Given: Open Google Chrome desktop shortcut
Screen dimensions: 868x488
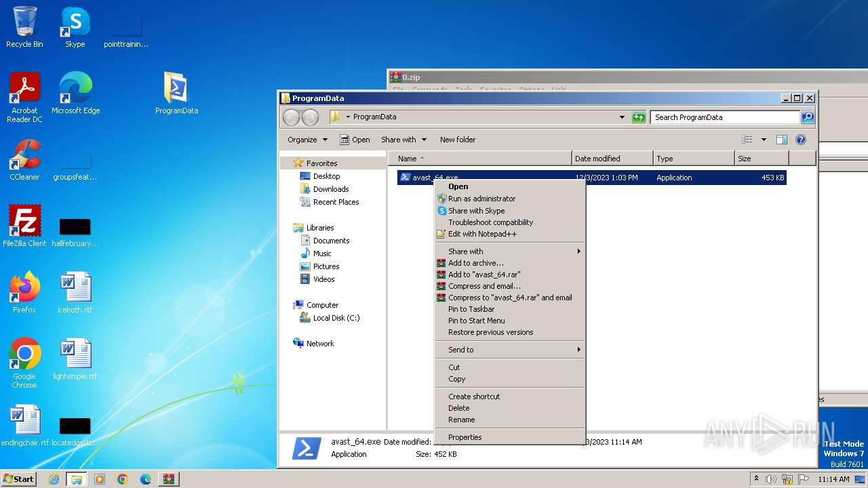Looking at the screenshot, I should coord(24,363).
